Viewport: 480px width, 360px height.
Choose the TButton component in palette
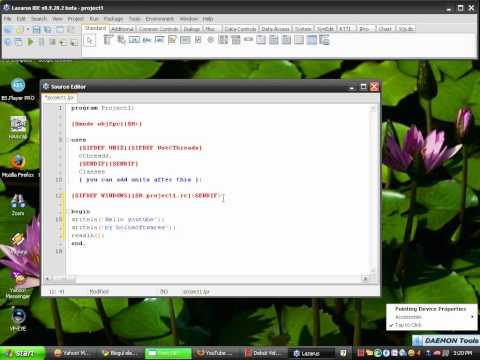click(134, 40)
